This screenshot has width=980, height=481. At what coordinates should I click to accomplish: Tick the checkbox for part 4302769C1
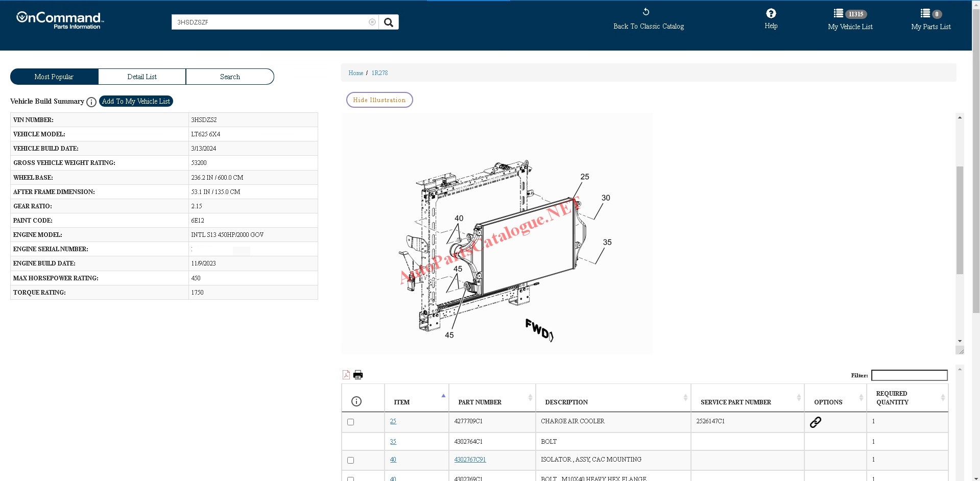pyautogui.click(x=350, y=478)
